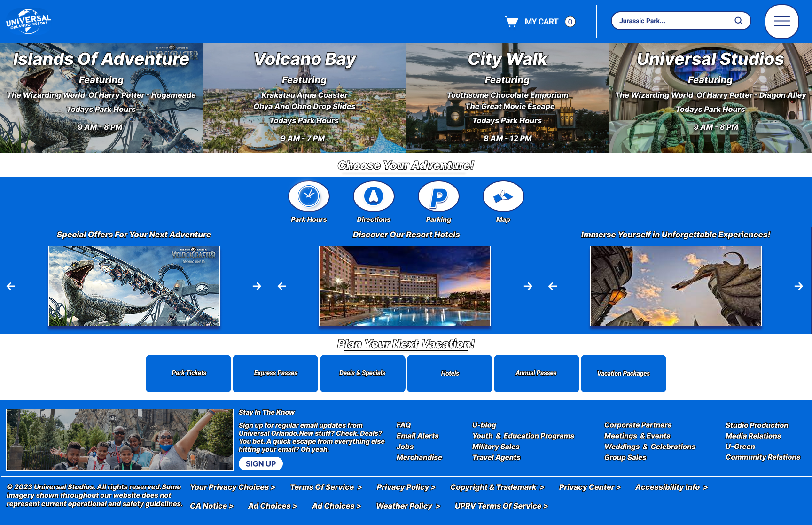Go back in Resort Hotels carousel
This screenshot has width=812, height=525.
tap(282, 286)
